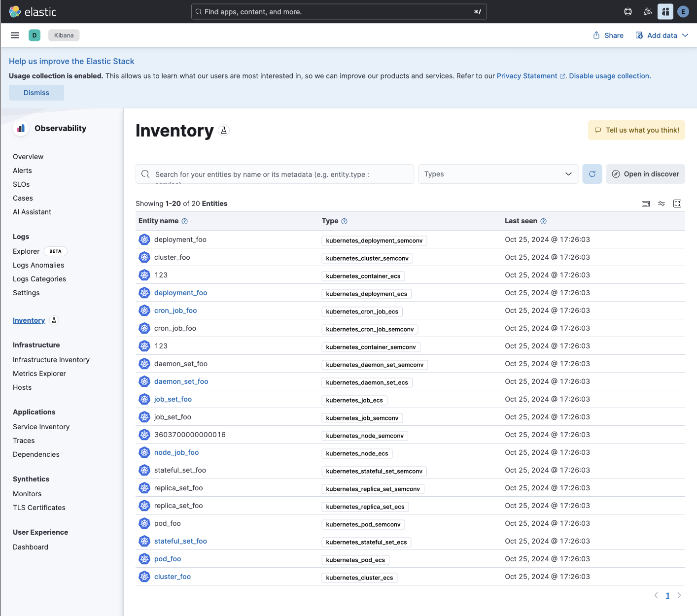Click the Kibana breadcrumb
697x616 pixels.
64,35
